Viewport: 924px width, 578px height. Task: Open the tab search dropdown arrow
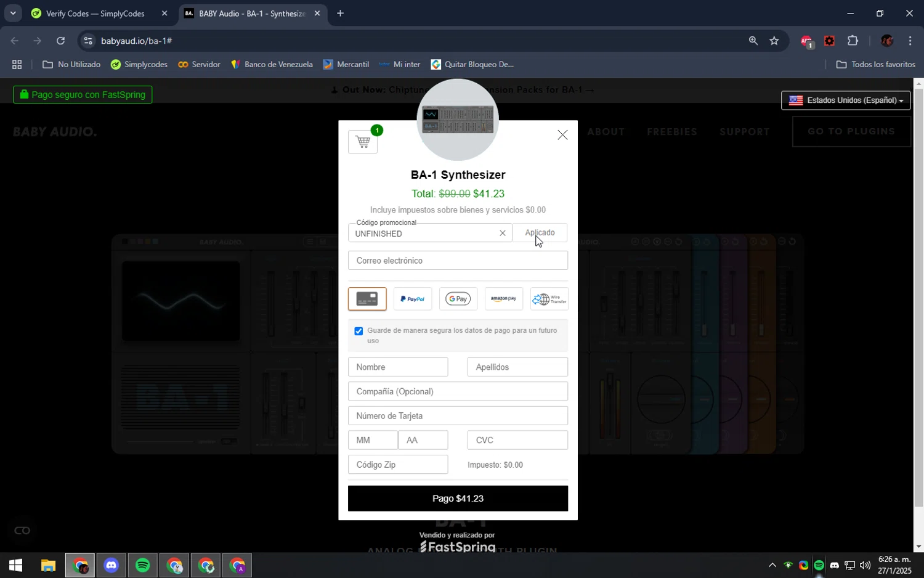[x=13, y=13]
